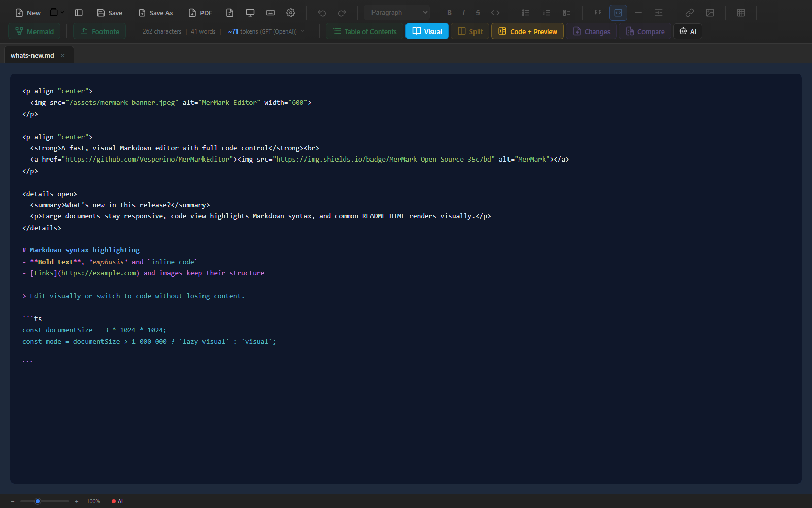The image size is (812, 508).
Task: Open keyboard shortcuts icon
Action: [x=270, y=13]
